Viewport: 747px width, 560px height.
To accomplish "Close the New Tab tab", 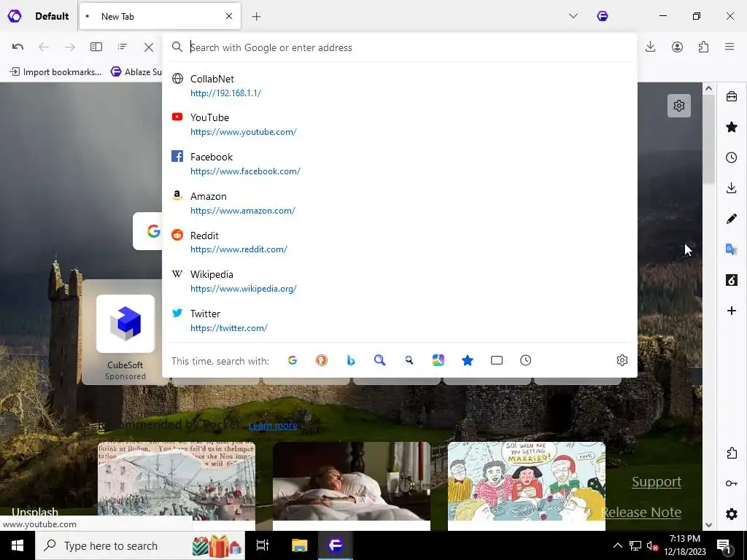I will tap(229, 16).
